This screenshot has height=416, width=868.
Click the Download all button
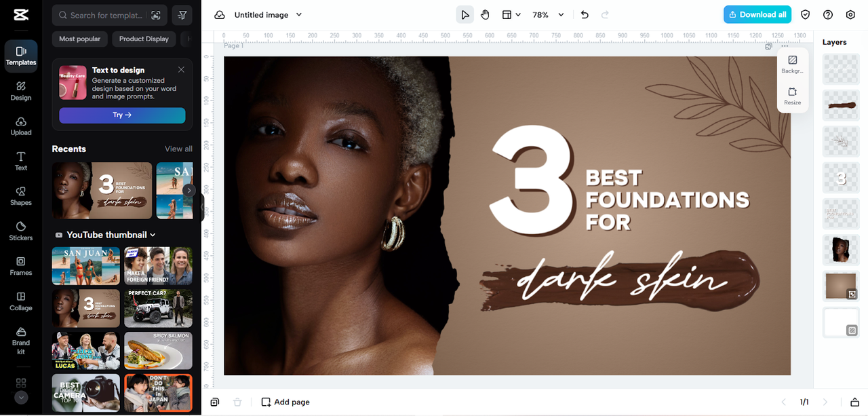click(757, 15)
